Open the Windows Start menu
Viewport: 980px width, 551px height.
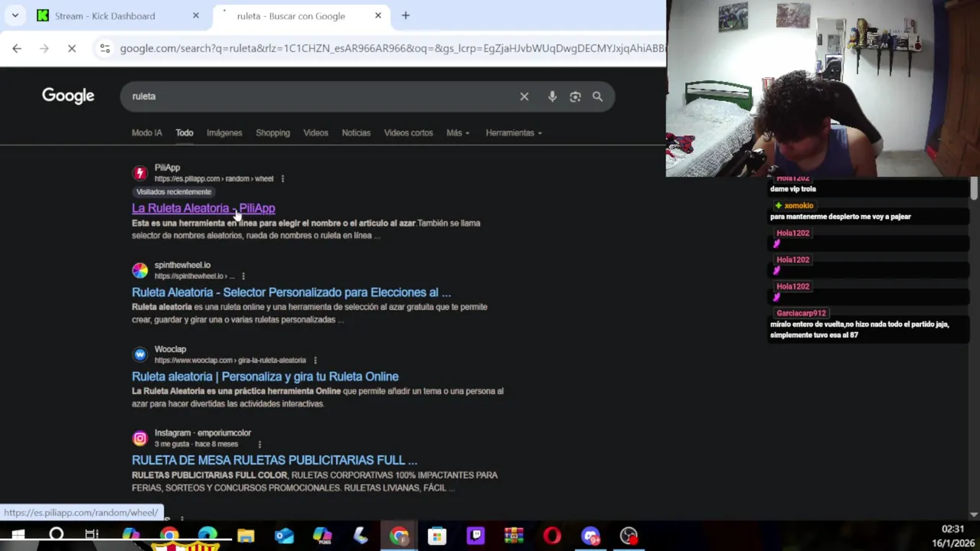(18, 535)
